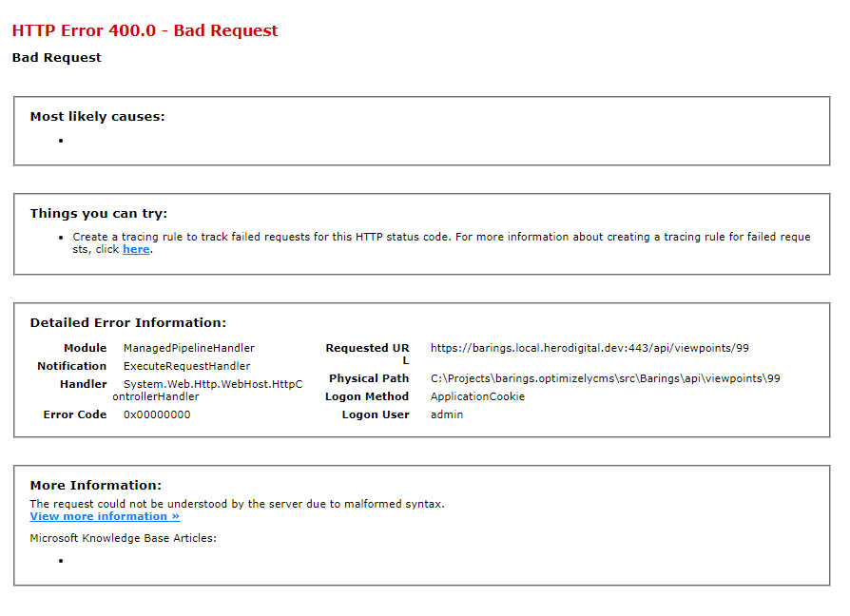Click the 'Most likely causes:' heading
This screenshot has height=616, width=850.
click(x=97, y=116)
